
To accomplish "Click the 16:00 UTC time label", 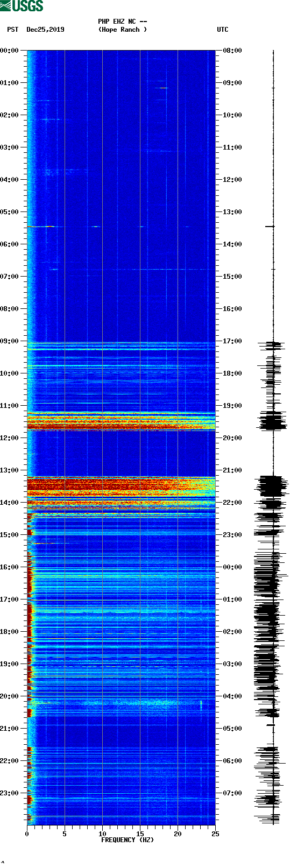I will click(x=232, y=309).
